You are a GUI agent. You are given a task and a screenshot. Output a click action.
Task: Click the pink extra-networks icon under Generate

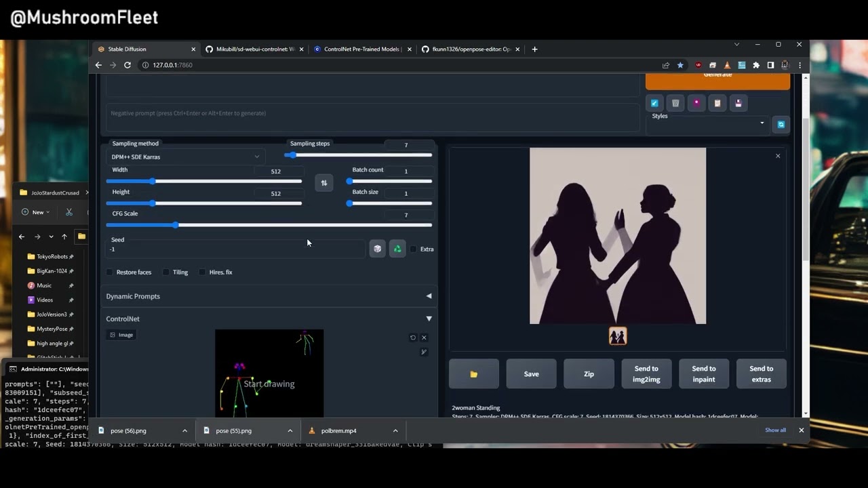[696, 103]
